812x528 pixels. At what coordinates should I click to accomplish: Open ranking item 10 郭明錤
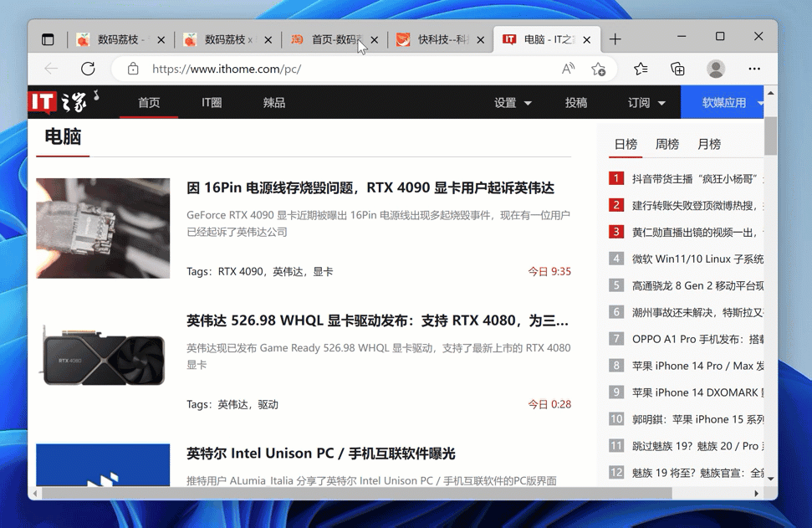click(x=697, y=419)
